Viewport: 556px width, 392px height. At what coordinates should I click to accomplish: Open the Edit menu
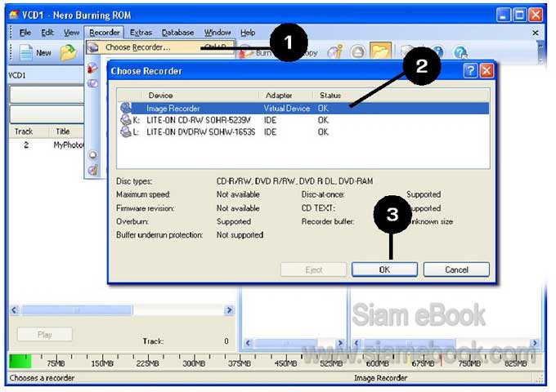47,33
